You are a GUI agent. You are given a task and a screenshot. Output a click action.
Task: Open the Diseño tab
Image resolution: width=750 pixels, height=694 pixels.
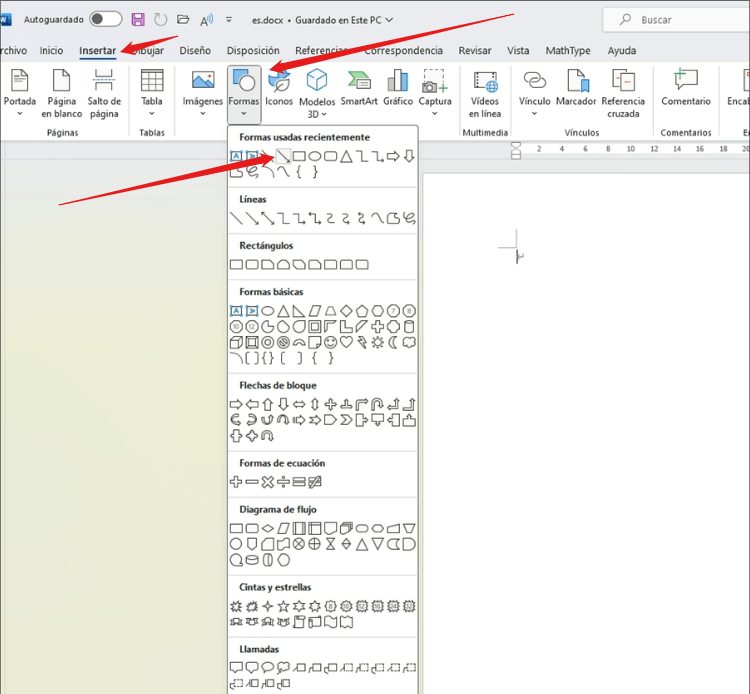coord(195,51)
